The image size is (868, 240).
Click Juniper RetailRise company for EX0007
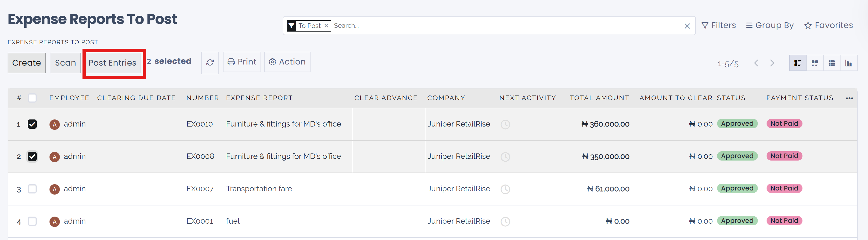[x=458, y=189]
